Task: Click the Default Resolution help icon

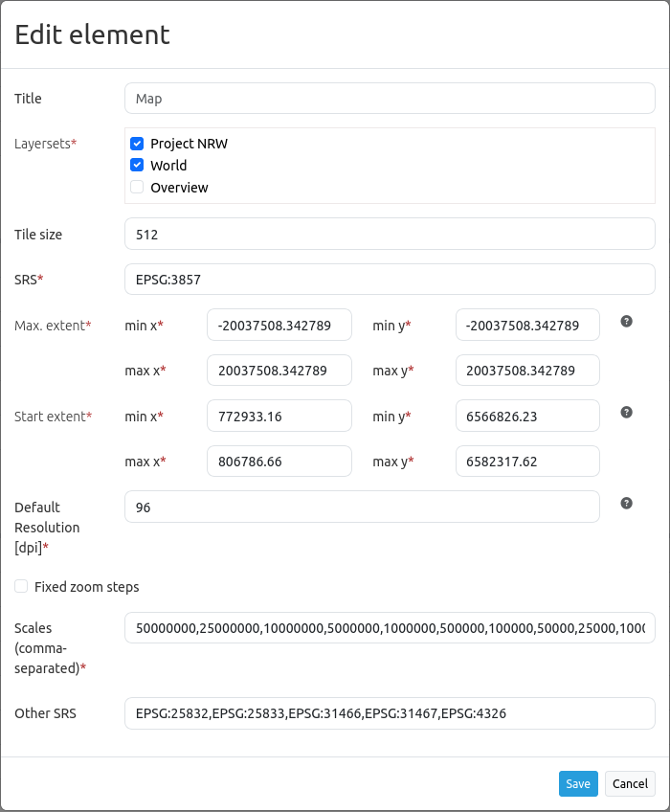Action: click(627, 503)
